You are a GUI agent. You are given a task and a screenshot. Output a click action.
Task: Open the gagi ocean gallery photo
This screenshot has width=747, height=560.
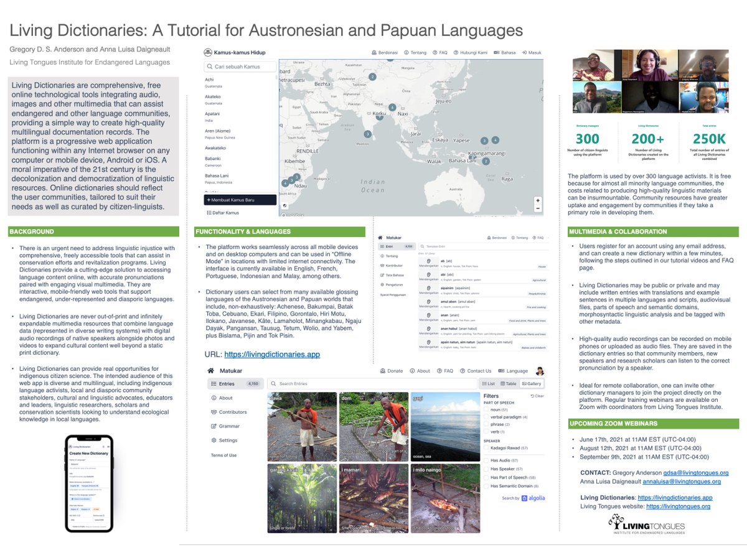pyautogui.click(x=445, y=426)
